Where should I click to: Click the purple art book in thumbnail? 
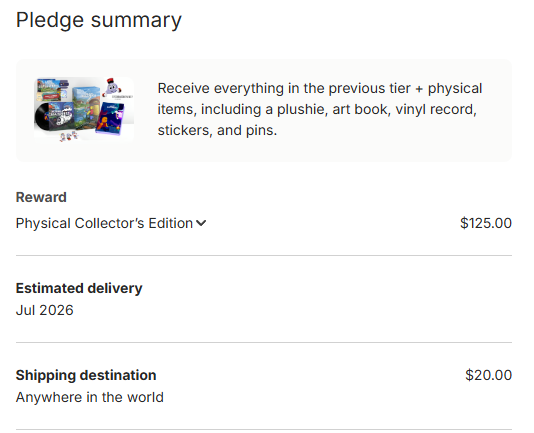(x=110, y=118)
